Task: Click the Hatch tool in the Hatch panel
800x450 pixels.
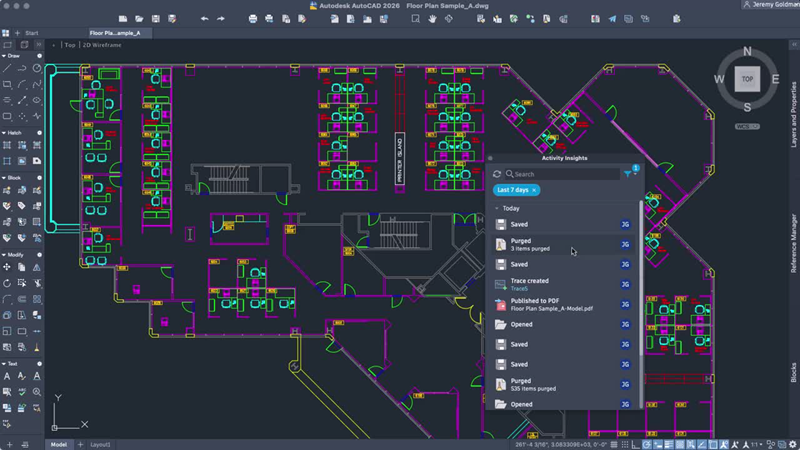Action: [x=7, y=145]
